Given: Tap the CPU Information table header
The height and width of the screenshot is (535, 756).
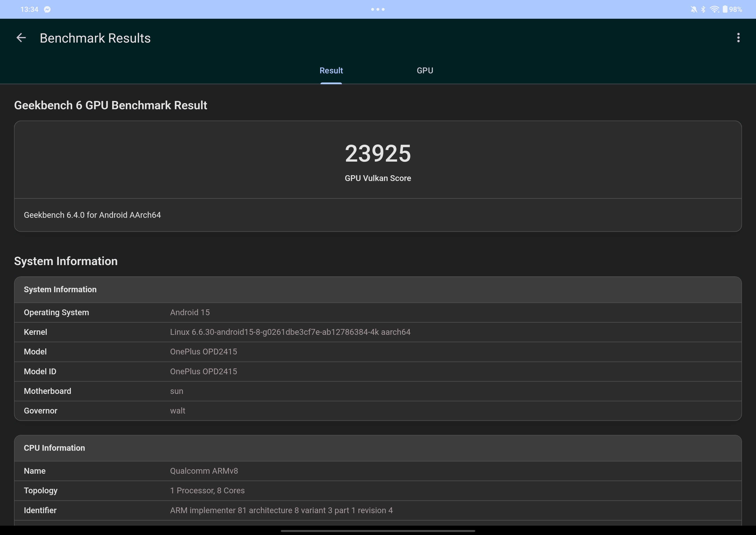Looking at the screenshot, I should [x=378, y=448].
